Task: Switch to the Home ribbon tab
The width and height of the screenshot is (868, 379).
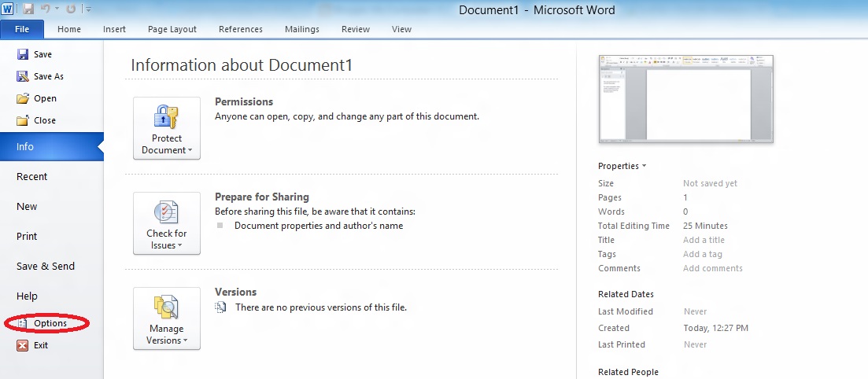Action: point(69,29)
